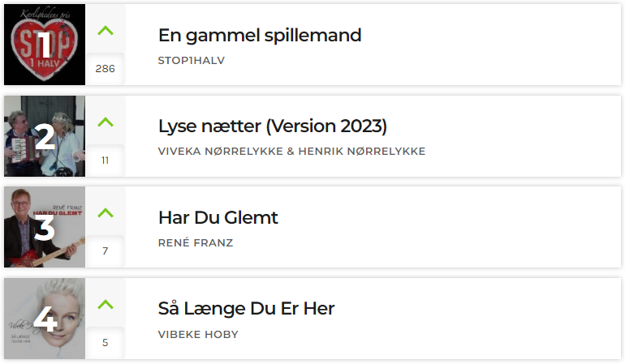Open the Nørrelykke accordion duo cover image
Screen dimensions: 625x364
[45, 136]
